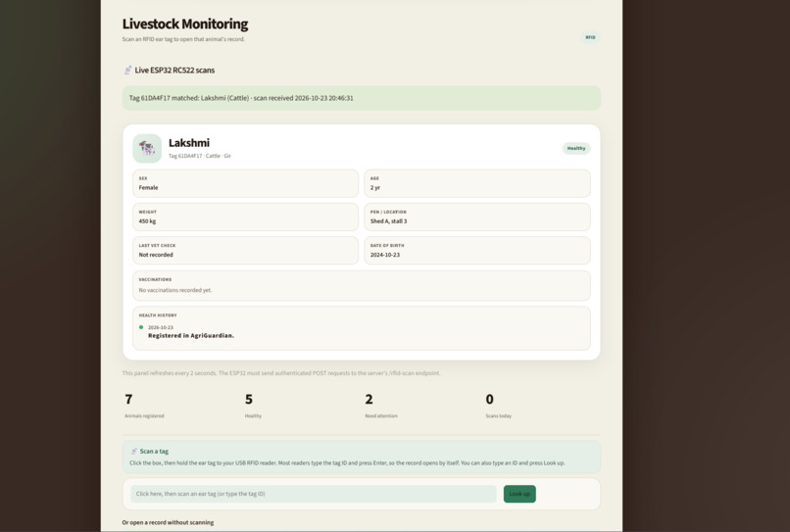
Task: Click the green dot in Health History
Action: coord(141,327)
